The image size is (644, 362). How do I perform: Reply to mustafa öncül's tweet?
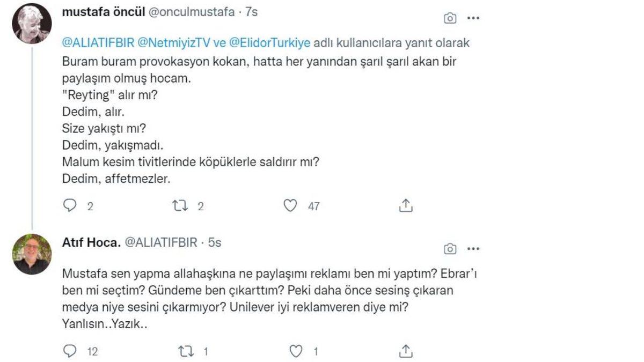tap(70, 205)
